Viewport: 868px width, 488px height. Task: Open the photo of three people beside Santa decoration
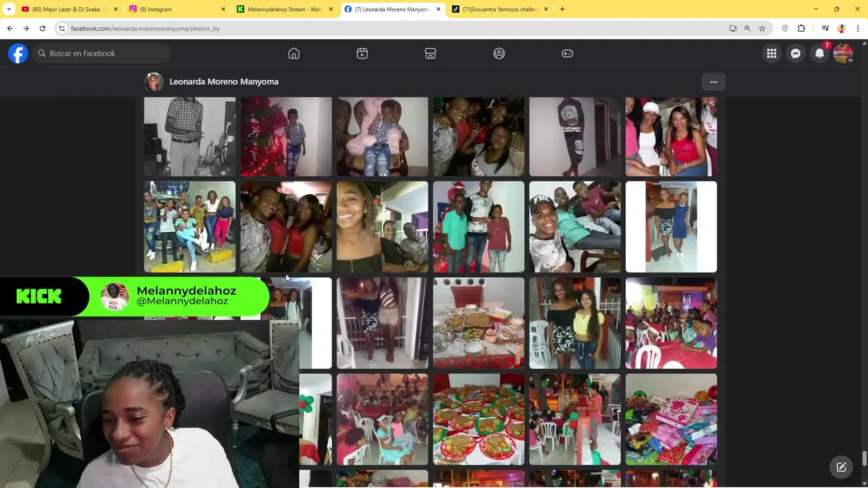click(x=479, y=226)
